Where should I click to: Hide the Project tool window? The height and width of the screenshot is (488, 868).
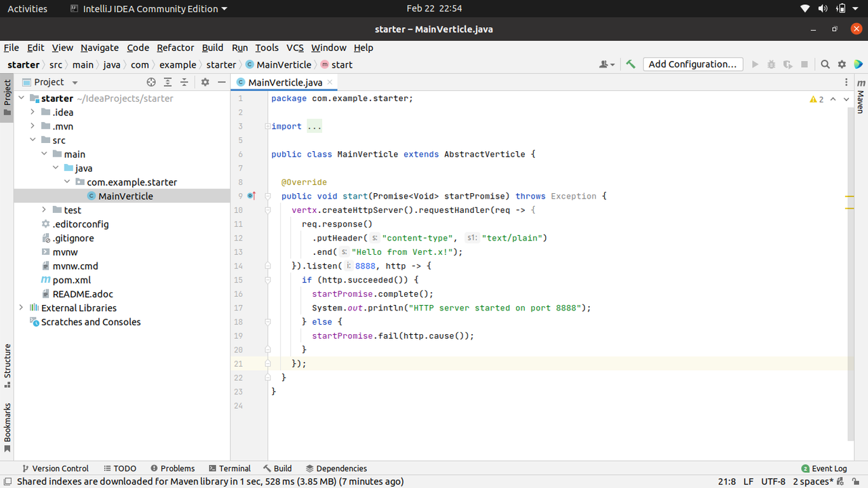(221, 82)
